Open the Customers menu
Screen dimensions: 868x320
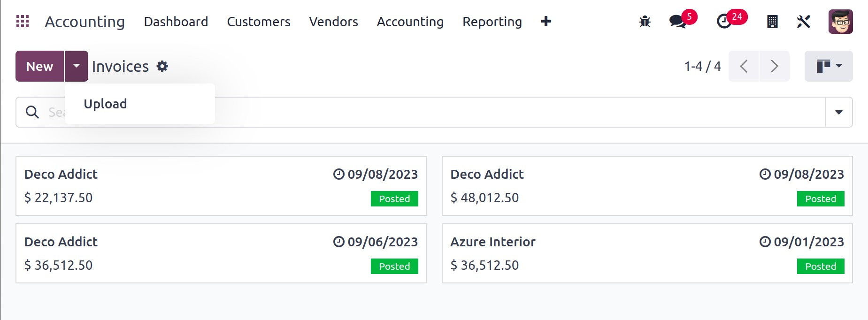258,22
